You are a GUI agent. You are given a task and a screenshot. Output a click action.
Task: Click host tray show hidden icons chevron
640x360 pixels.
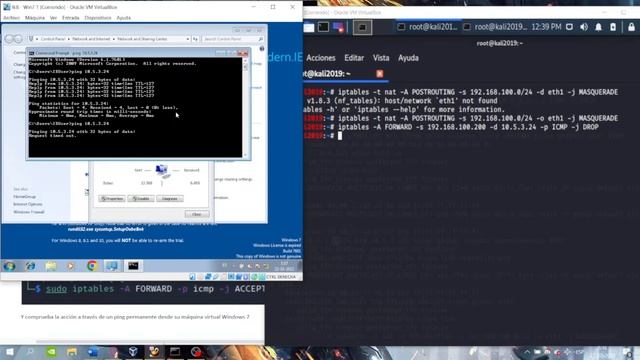[527, 352]
